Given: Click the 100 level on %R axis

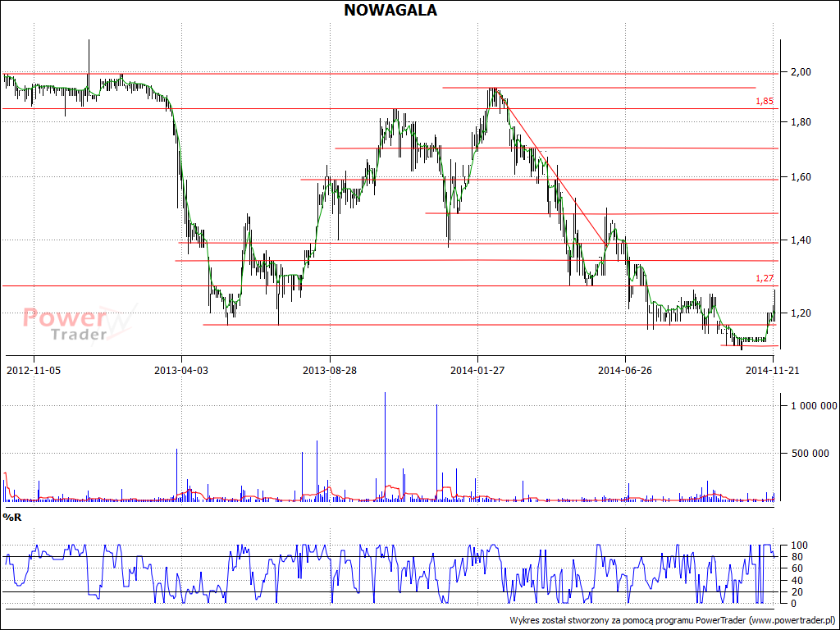Looking at the screenshot, I should coord(797,546).
